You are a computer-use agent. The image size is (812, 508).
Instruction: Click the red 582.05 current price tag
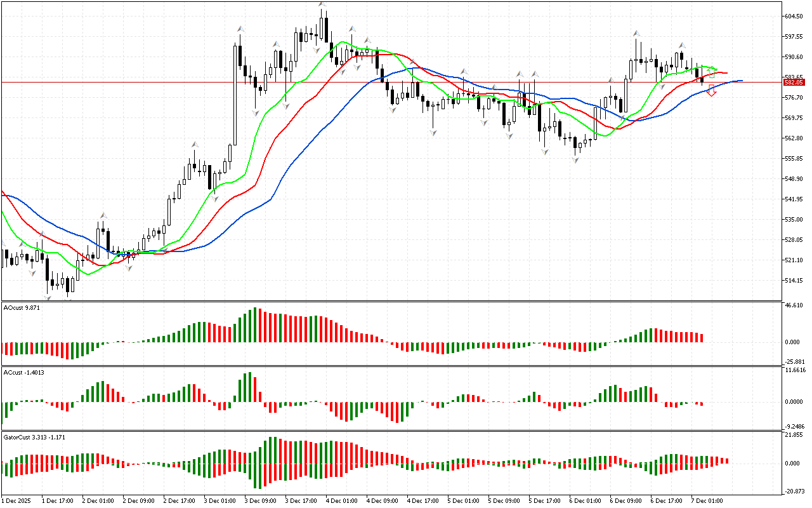(x=794, y=82)
